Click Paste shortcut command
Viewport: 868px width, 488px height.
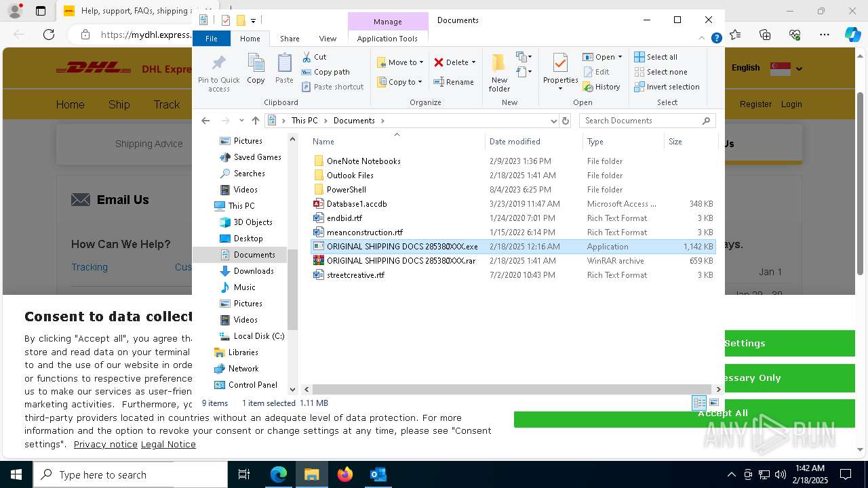332,87
